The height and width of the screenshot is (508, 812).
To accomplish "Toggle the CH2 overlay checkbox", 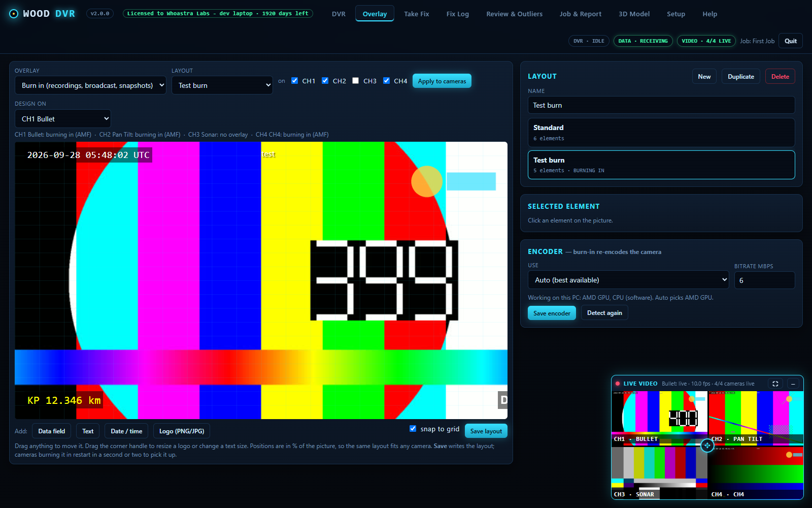I will point(325,81).
